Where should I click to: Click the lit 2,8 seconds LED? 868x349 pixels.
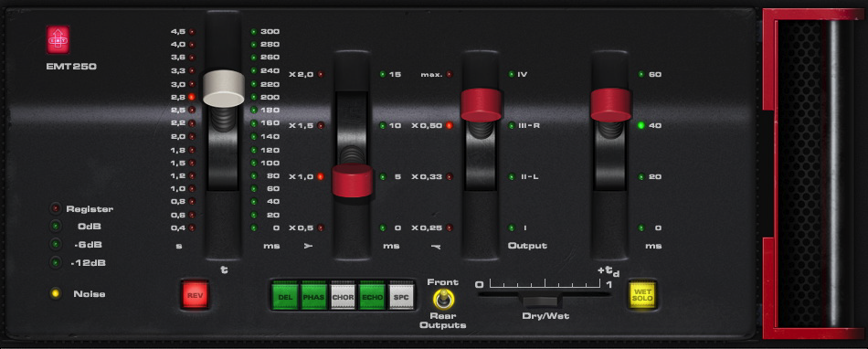(x=192, y=97)
